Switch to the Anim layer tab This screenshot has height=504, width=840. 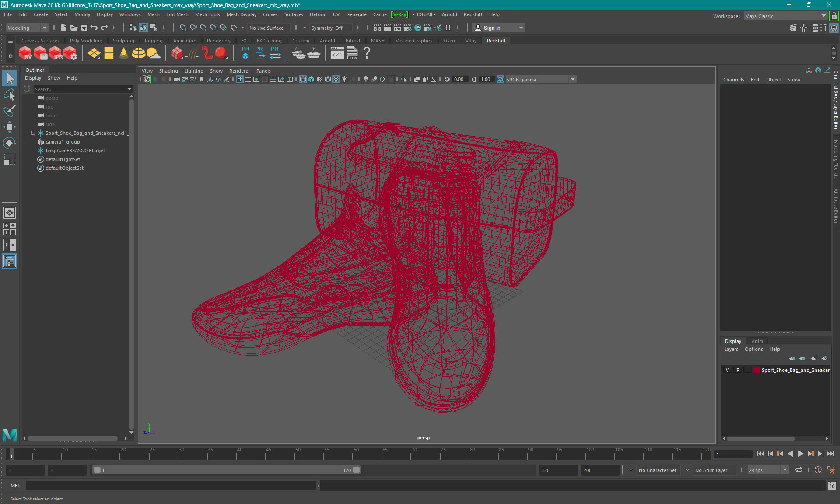pos(757,341)
